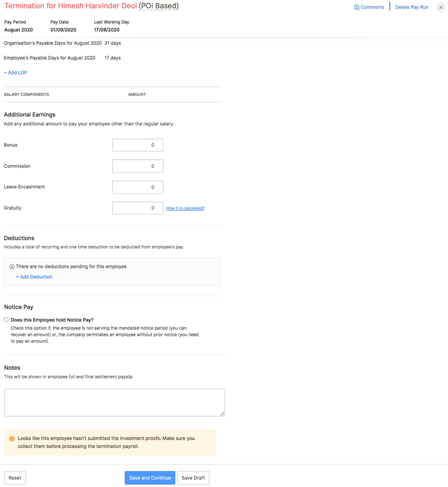
Task: Open the Comments link
Action: (x=372, y=7)
